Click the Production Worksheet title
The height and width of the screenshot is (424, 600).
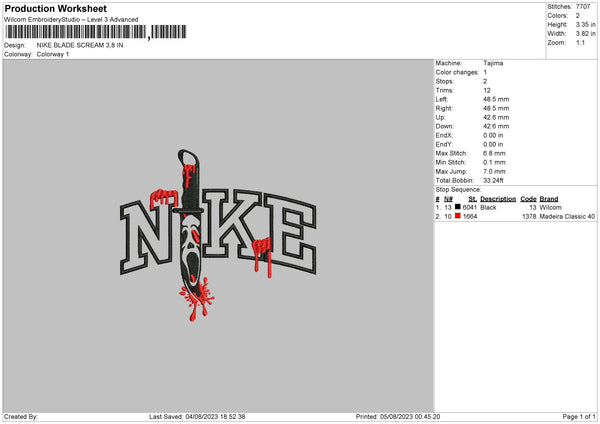coord(55,8)
